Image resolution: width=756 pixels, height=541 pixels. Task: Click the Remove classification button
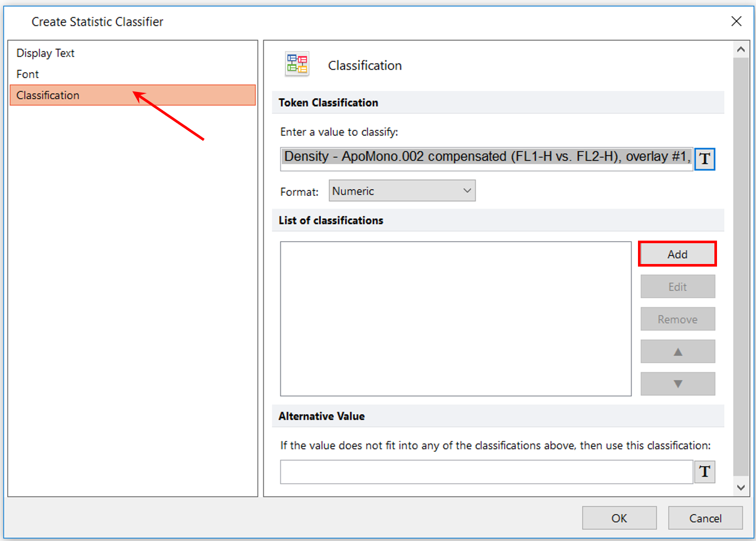(x=677, y=319)
